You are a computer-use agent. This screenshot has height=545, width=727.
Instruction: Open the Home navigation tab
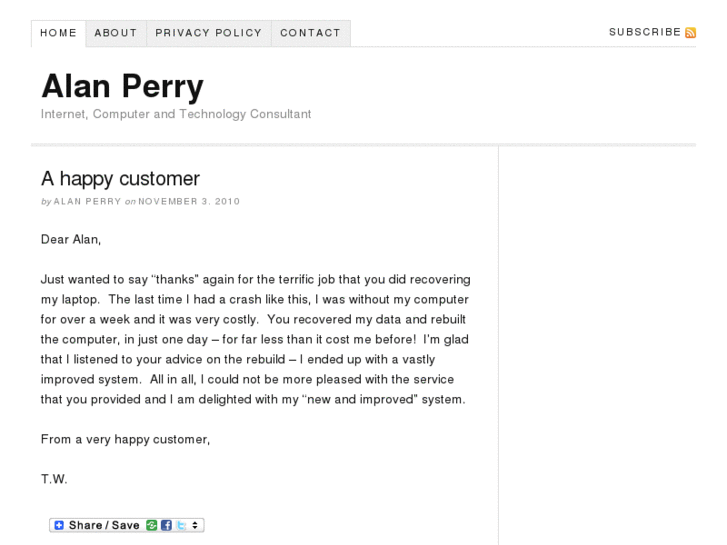coord(58,33)
